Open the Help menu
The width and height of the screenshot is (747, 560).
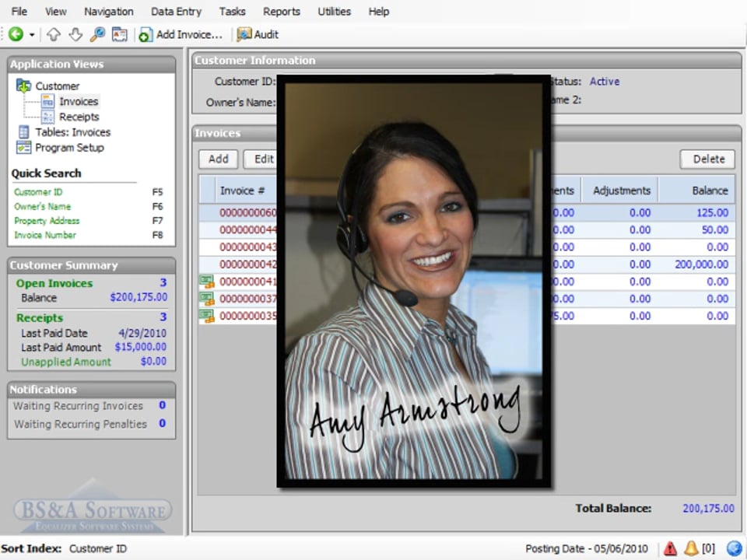pyautogui.click(x=379, y=12)
